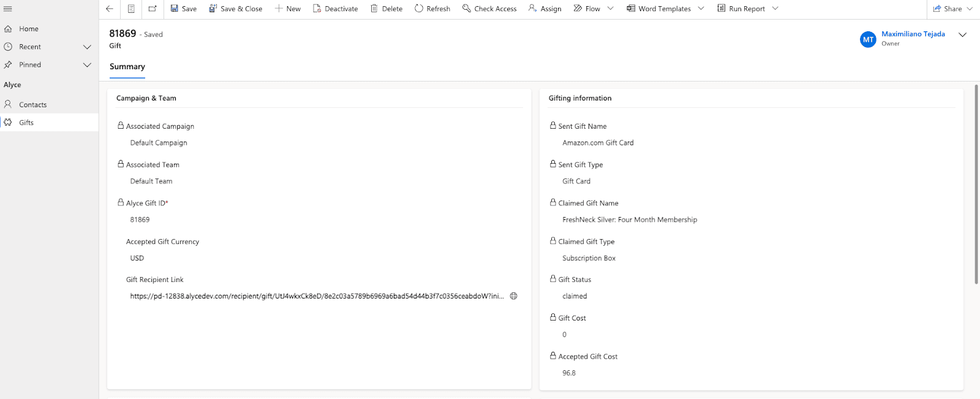Click the Default Team value
This screenshot has width=980, height=399.
click(x=151, y=181)
